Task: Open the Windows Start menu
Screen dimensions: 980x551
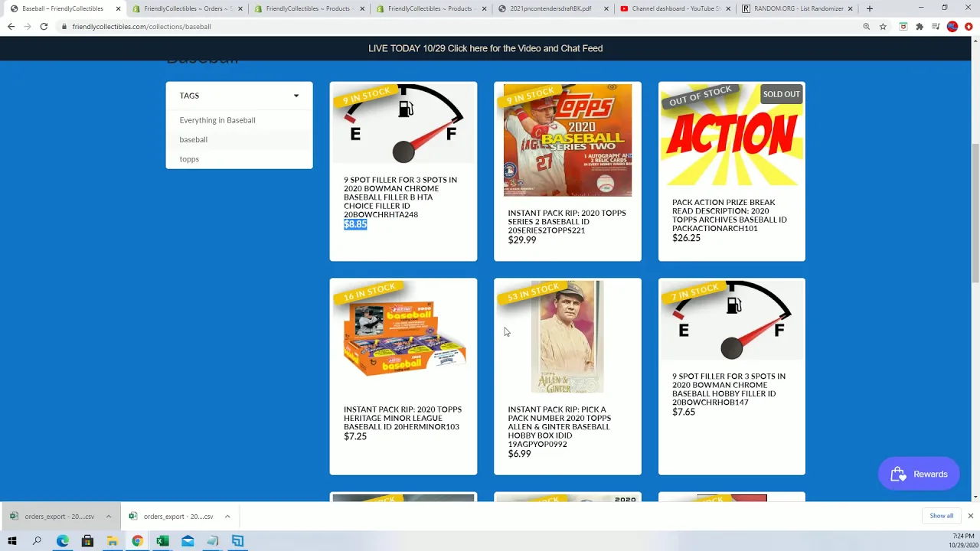Action: (12, 541)
